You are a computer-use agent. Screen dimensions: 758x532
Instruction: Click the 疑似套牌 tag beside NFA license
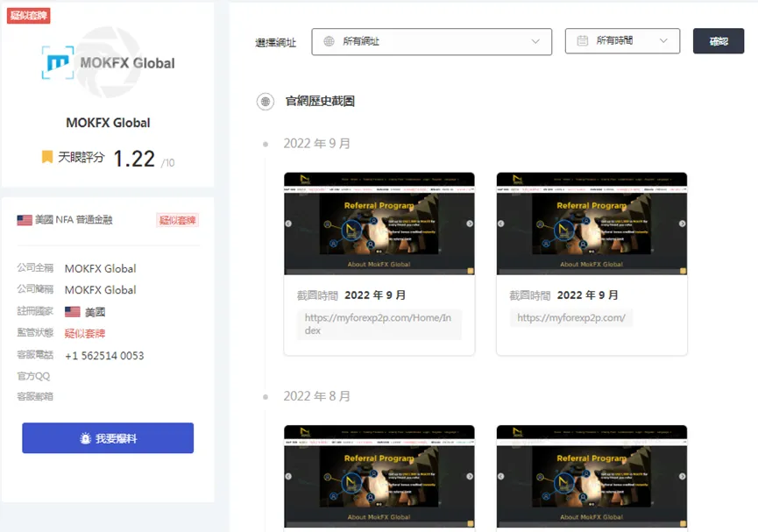tap(177, 221)
